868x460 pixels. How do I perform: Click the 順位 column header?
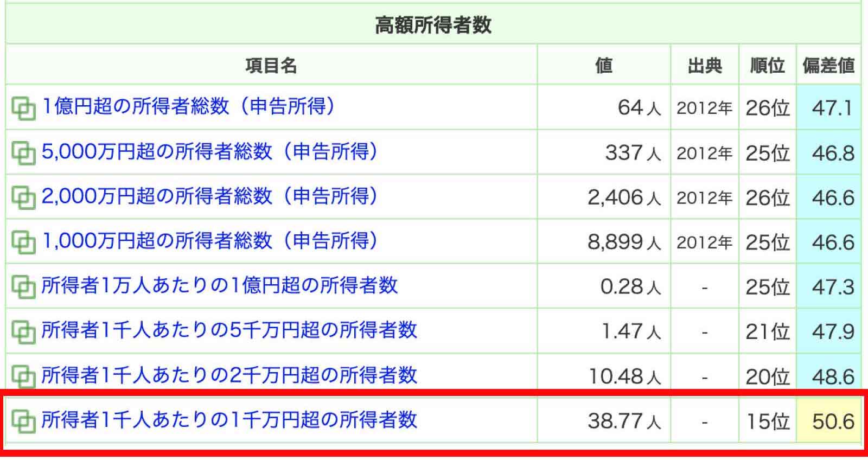pyautogui.click(x=767, y=66)
